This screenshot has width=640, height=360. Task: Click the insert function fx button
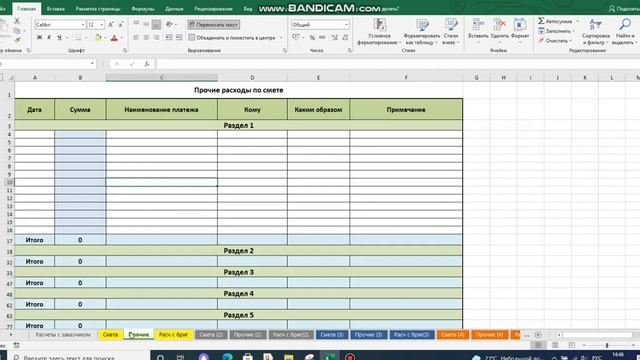click(147, 64)
